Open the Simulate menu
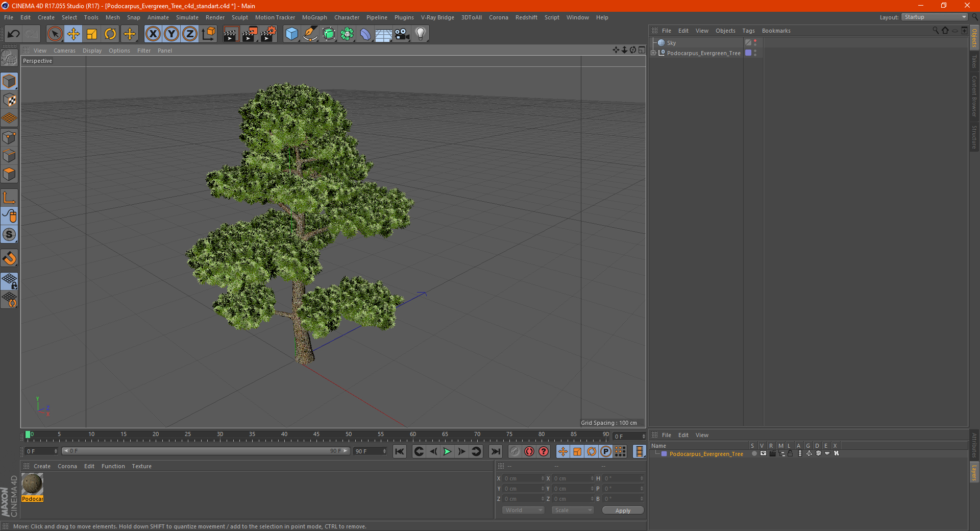Image resolution: width=980 pixels, height=531 pixels. (187, 17)
